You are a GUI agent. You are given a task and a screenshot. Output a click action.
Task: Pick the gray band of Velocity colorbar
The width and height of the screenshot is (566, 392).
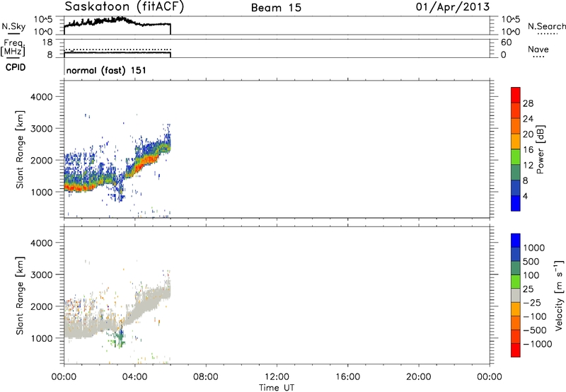click(516, 296)
